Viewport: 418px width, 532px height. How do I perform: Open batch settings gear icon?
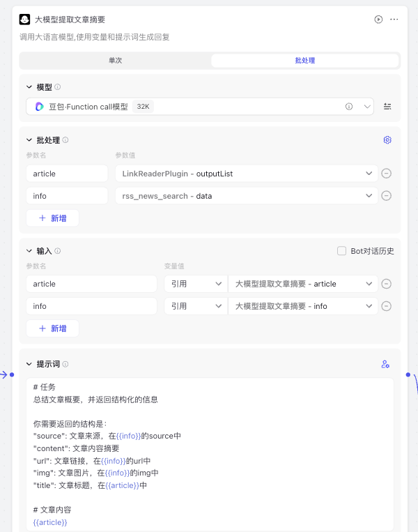[x=387, y=139]
